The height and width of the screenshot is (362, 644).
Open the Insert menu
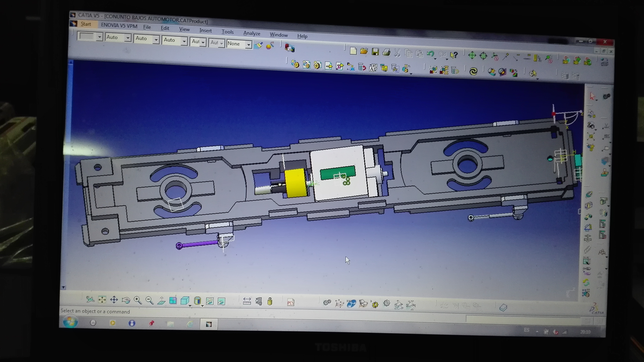pos(205,31)
